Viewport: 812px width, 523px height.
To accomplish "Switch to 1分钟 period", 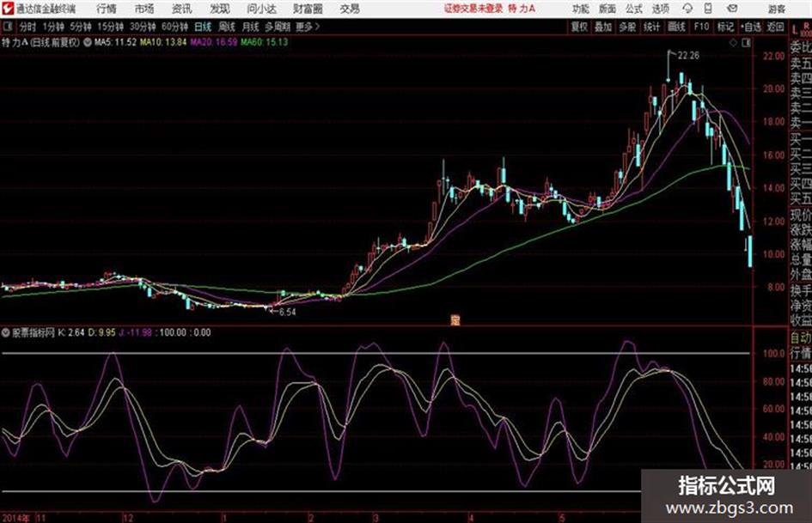I will pyautogui.click(x=52, y=27).
